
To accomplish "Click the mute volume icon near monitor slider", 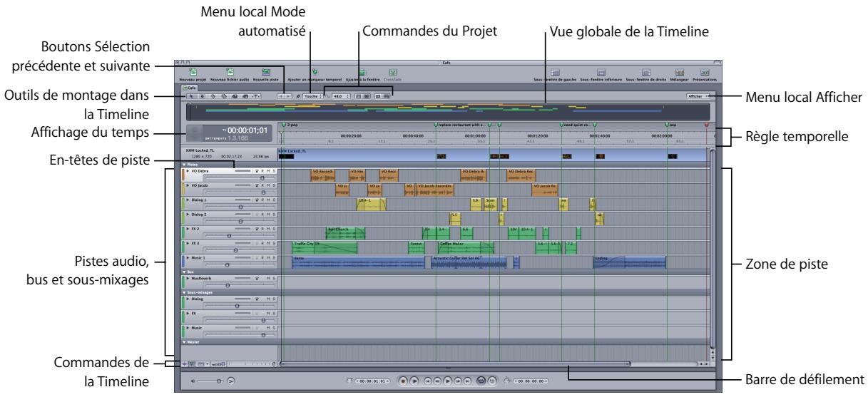I will (x=231, y=381).
